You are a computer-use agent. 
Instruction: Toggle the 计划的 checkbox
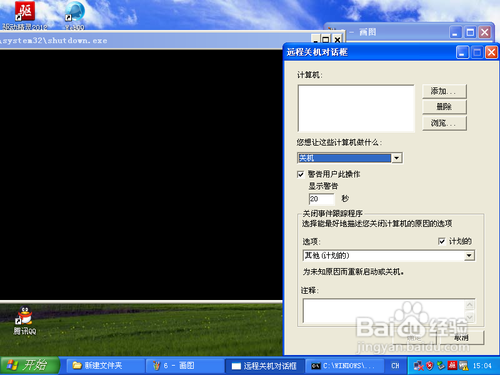(x=442, y=241)
